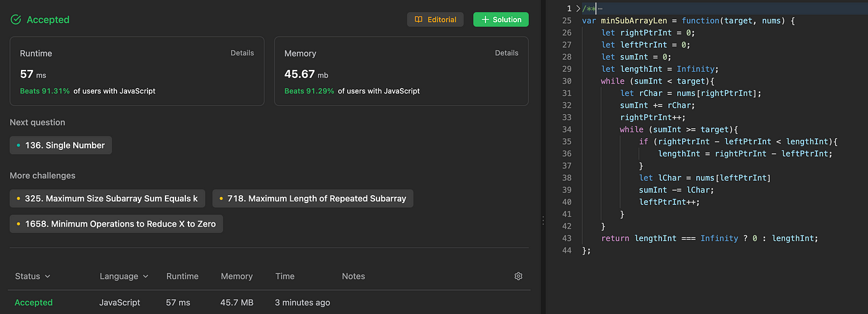Viewport: 868px width, 314px height.
Task: Open Runtime Details link
Action: (242, 53)
